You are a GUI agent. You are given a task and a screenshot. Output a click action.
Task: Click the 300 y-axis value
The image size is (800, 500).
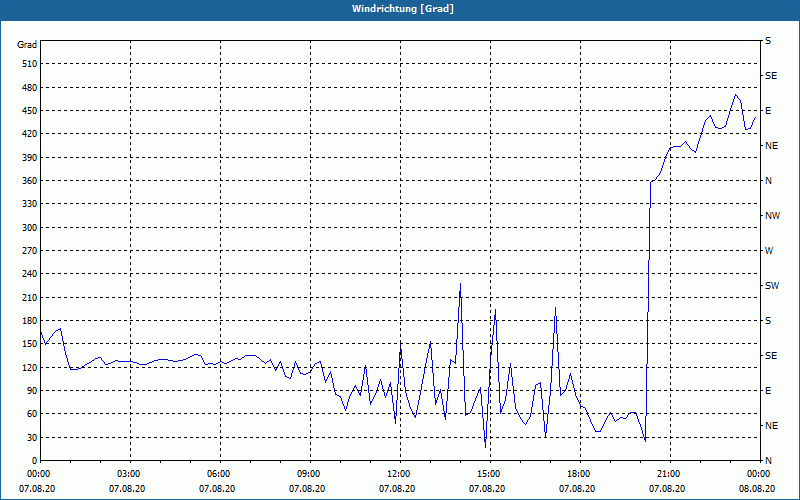pyautogui.click(x=30, y=227)
